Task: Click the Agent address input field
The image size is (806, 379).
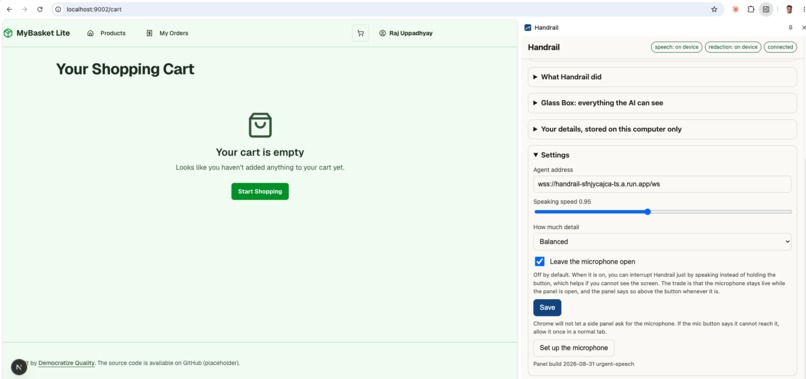Action: (x=662, y=184)
